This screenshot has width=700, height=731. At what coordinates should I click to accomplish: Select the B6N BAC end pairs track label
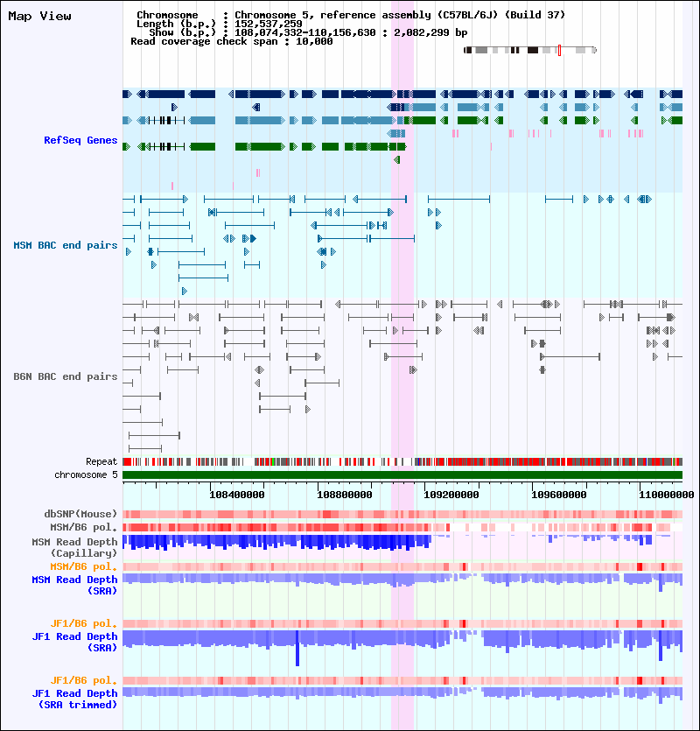coord(66,376)
